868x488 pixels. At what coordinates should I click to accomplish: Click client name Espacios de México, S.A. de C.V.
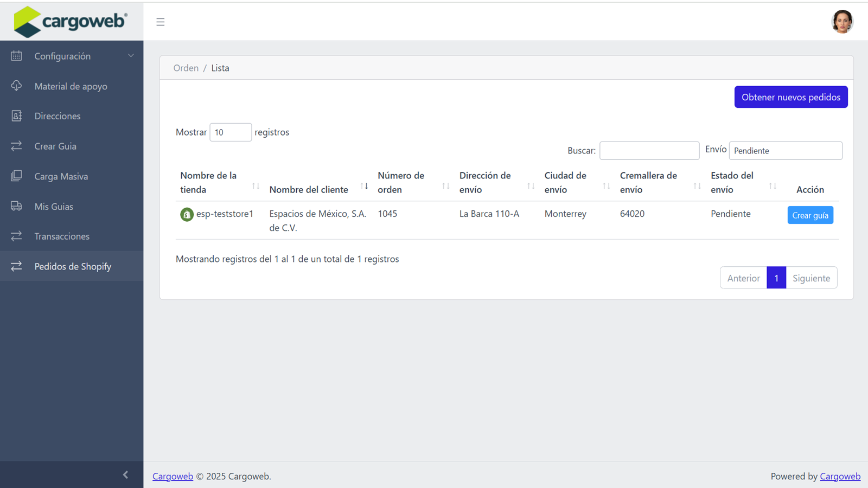coord(318,221)
